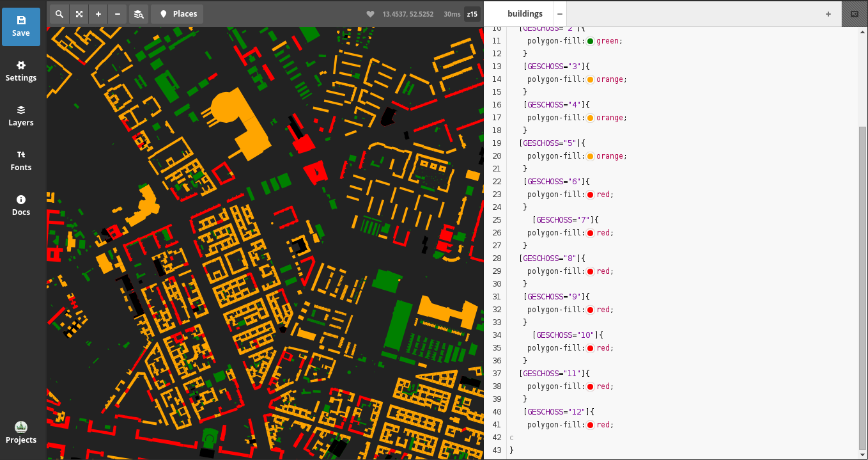Place cursor on [GESCHOSS="9"] selector
Image resolution: width=868 pixels, height=460 pixels.
(554, 297)
